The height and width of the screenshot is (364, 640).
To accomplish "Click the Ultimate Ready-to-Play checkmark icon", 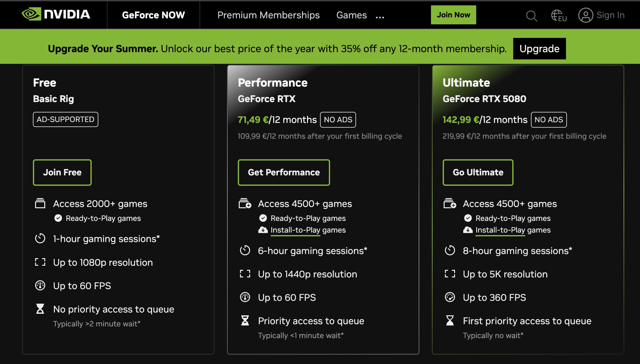I will point(468,218).
